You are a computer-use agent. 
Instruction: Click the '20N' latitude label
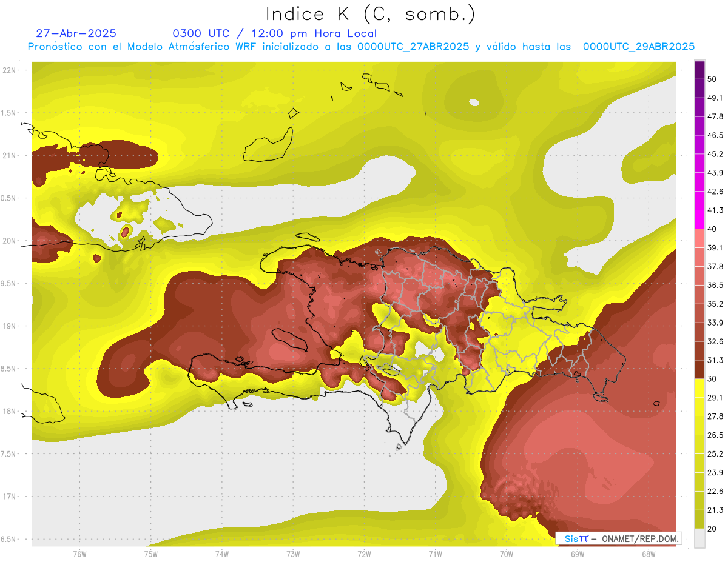point(10,241)
